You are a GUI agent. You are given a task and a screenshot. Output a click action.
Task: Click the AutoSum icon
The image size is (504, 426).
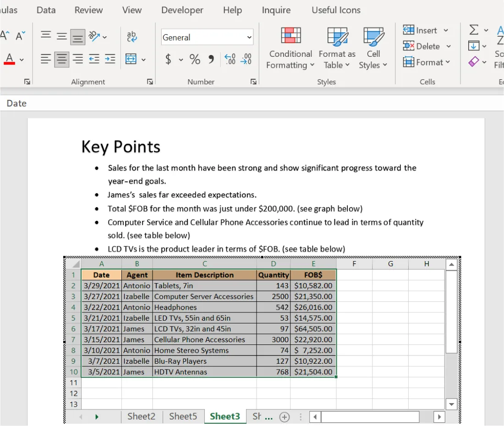click(x=474, y=30)
